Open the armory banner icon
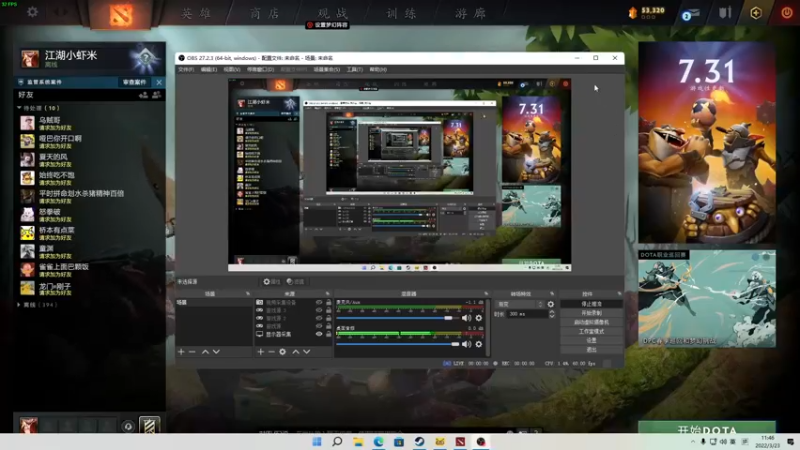The image size is (800, 450). pyautogui.click(x=725, y=13)
